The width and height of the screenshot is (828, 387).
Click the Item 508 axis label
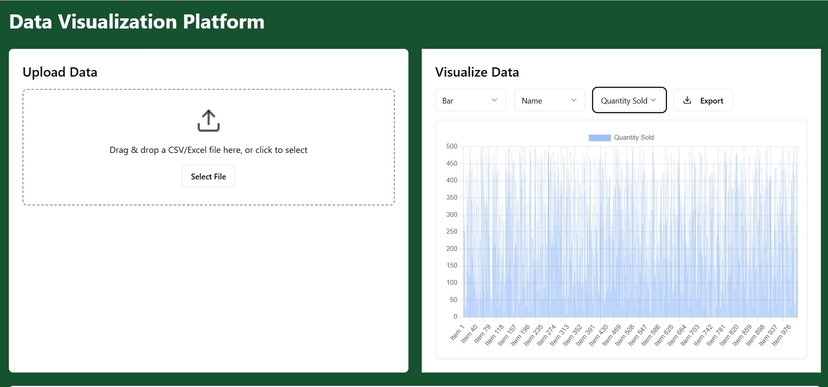[x=624, y=334]
